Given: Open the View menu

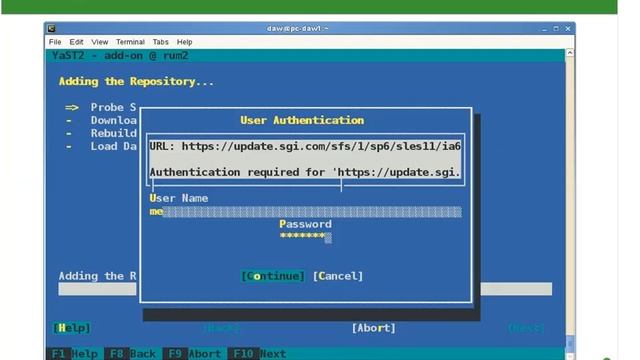Looking at the screenshot, I should 100,42.
